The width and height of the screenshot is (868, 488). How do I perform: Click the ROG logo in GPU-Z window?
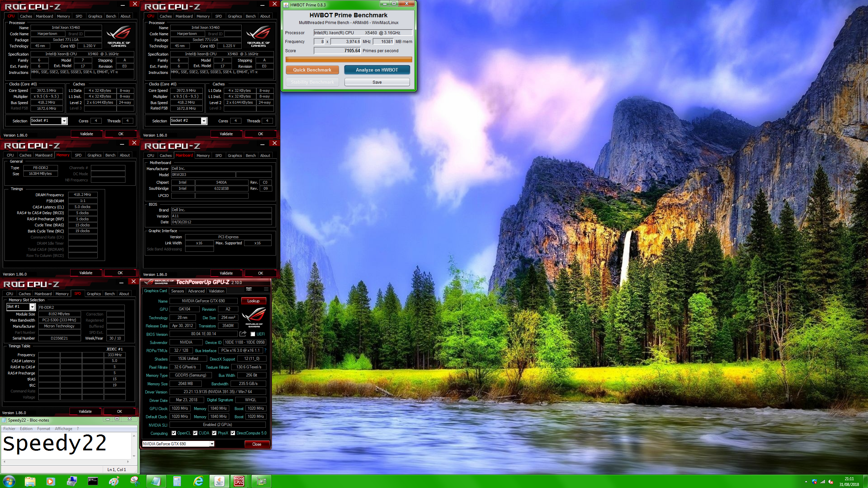click(x=254, y=317)
